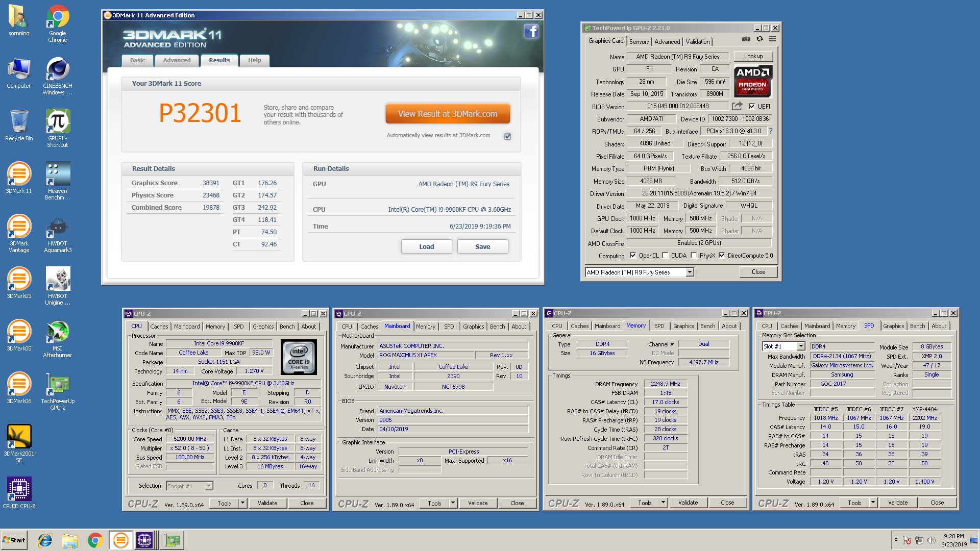Click the BIOS Version field in GPU-Z
The width and height of the screenshot is (980, 551).
point(677,106)
